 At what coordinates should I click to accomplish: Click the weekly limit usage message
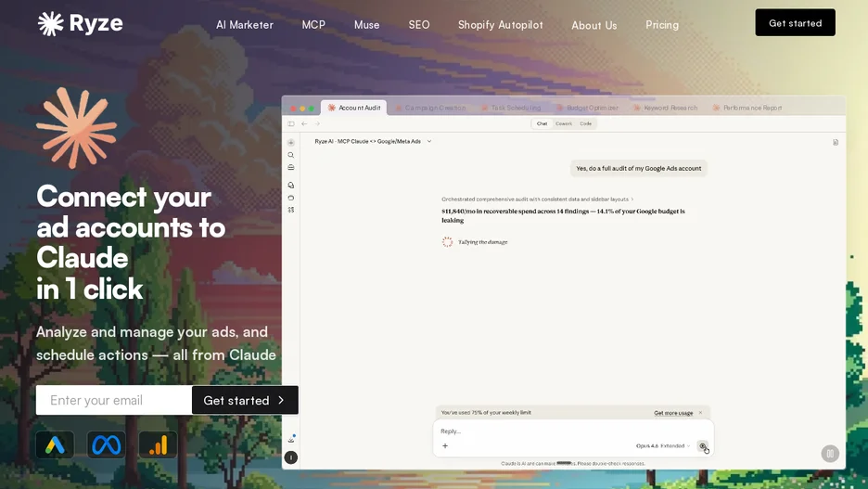[x=486, y=413]
